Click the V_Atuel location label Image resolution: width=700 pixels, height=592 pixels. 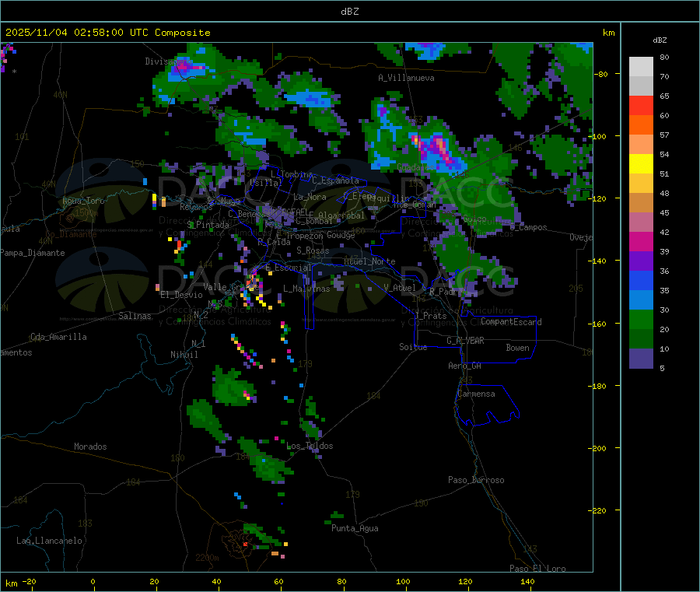click(x=400, y=288)
